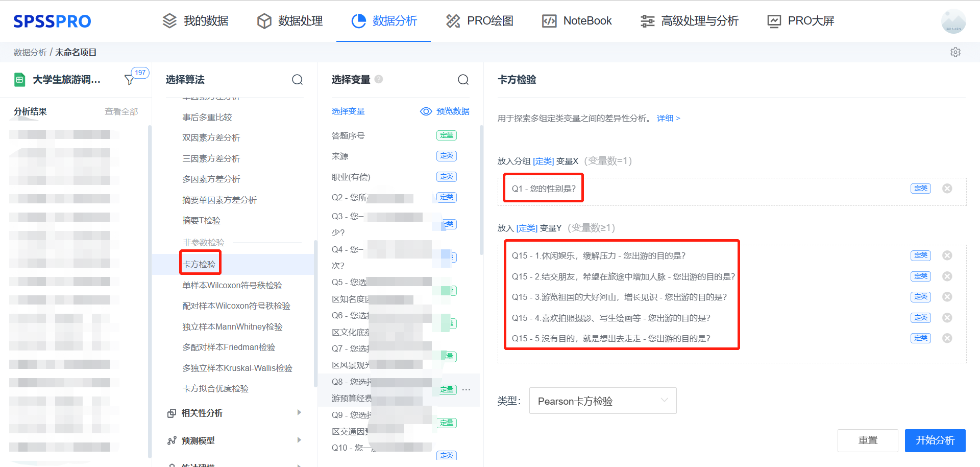The image size is (980, 467).
Task: Click 查看全部 in analysis results
Action: pyautogui.click(x=121, y=111)
